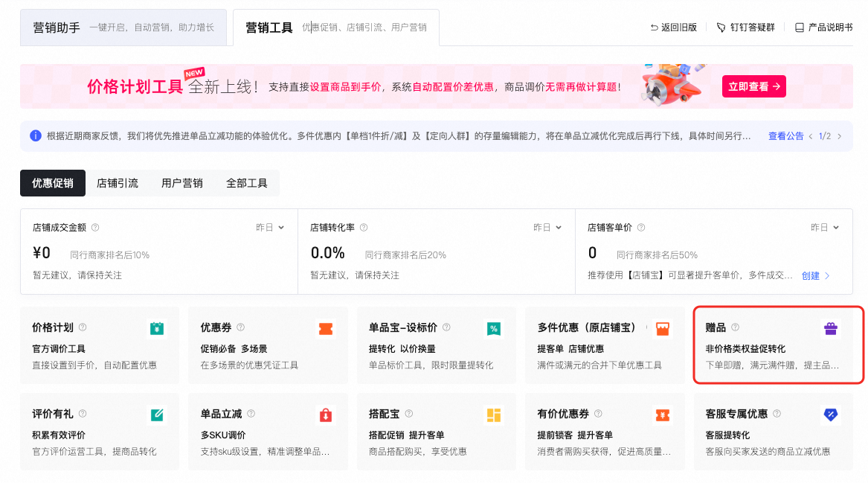The image size is (868, 483).
Task: Click the 创建 link in 店铺客单价
Action: 815,275
